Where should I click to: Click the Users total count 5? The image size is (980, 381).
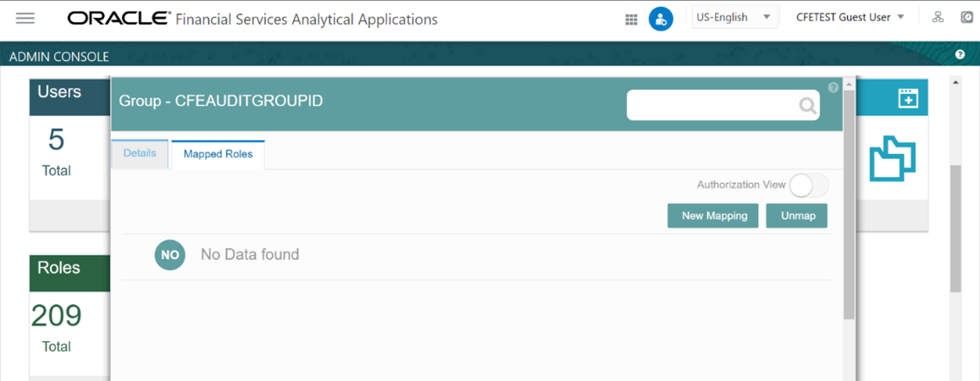pyautogui.click(x=56, y=141)
